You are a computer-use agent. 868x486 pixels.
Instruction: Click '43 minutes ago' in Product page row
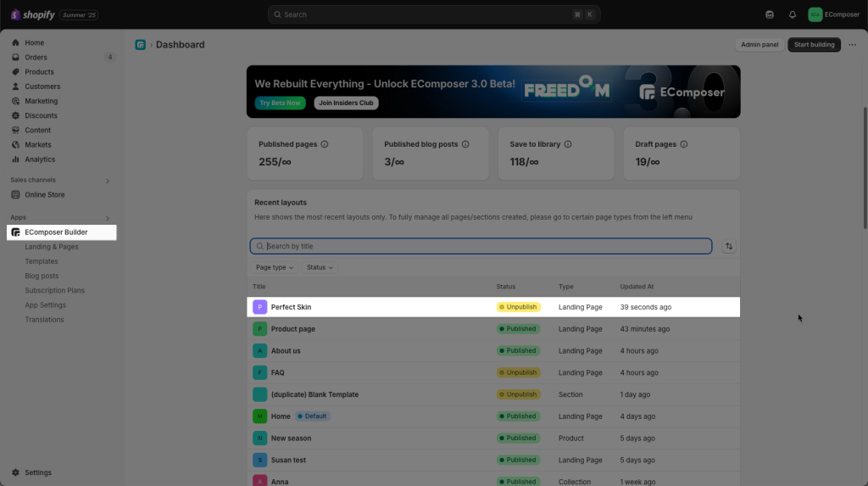point(644,328)
